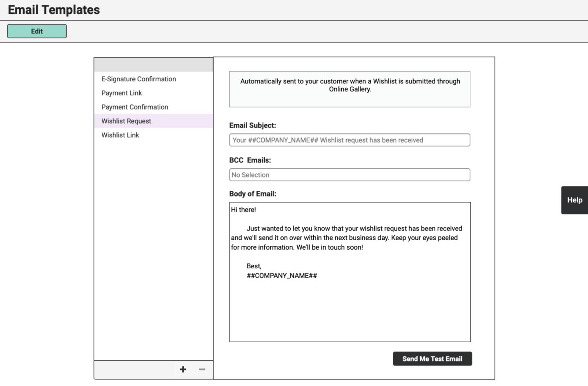Click the Email Templates page title
The width and height of the screenshot is (588, 386).
[53, 9]
